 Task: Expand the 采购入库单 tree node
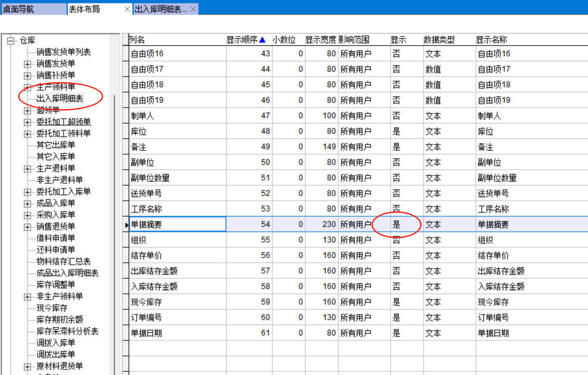click(28, 216)
